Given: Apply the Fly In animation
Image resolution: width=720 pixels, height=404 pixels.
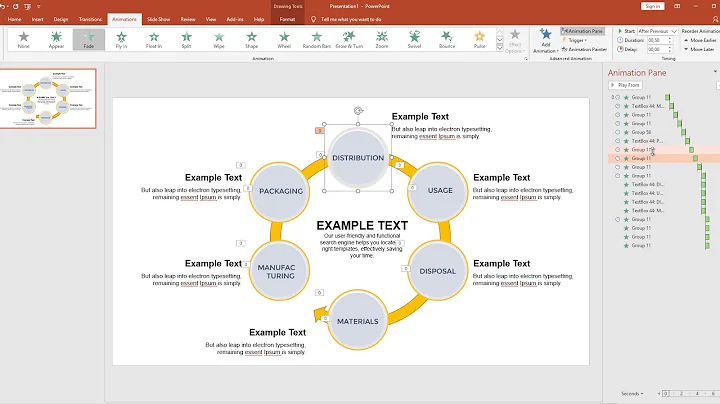Looking at the screenshot, I should [x=121, y=39].
